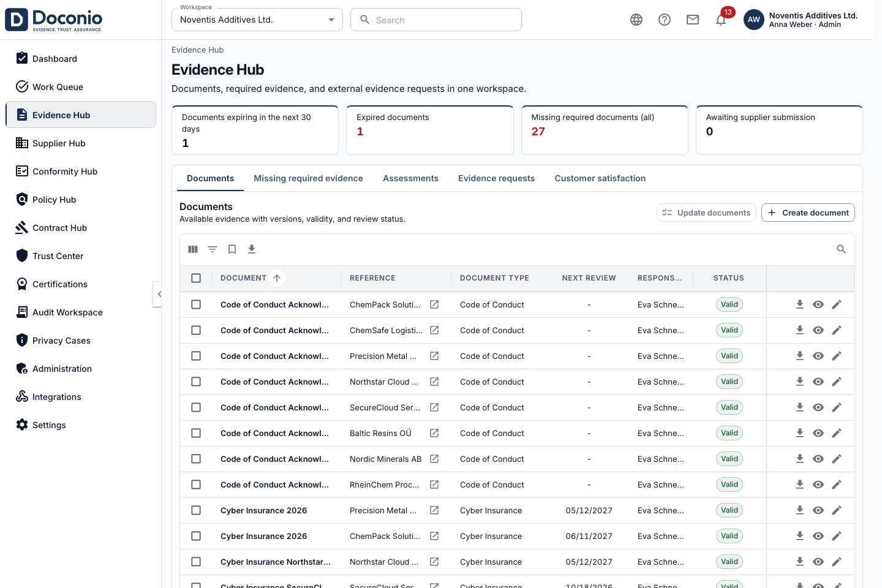
Task: Edit the Nordic Minerals AB document row
Action: (x=837, y=459)
